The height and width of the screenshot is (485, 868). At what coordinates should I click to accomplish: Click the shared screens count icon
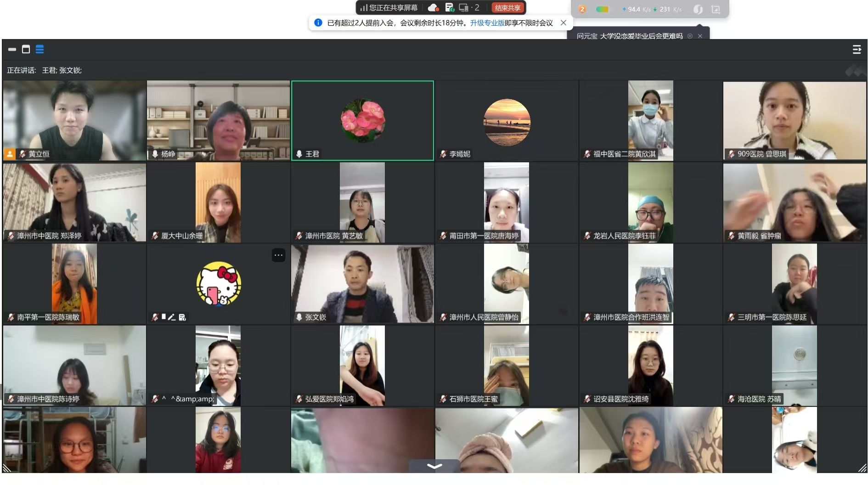(x=468, y=8)
